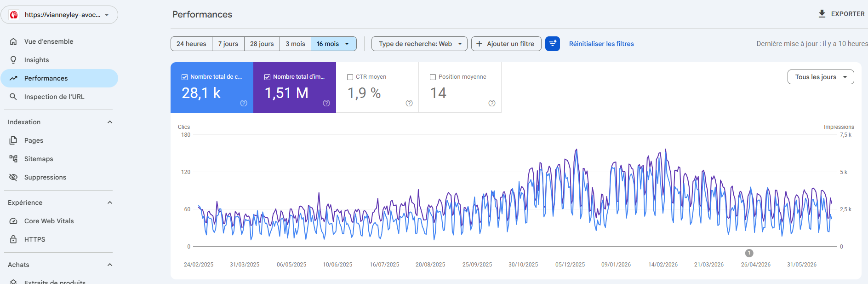
Task: Enable the Position moyenne checkbox
Action: coord(433,77)
